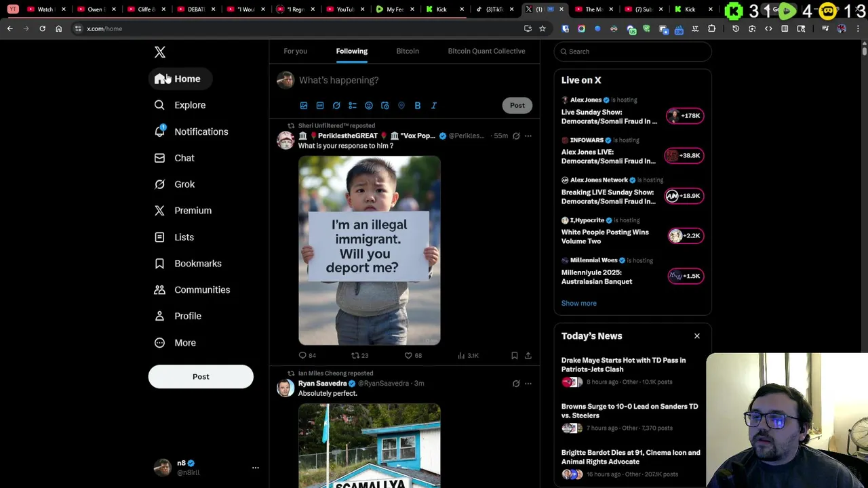Switch to the Bitcoin tab
The image size is (868, 488).
tap(408, 51)
